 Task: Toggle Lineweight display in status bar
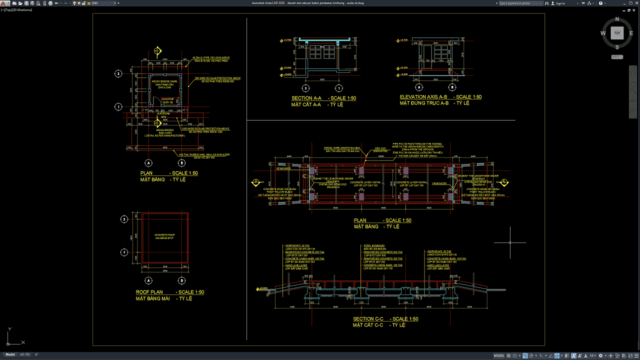[x=567, y=356]
